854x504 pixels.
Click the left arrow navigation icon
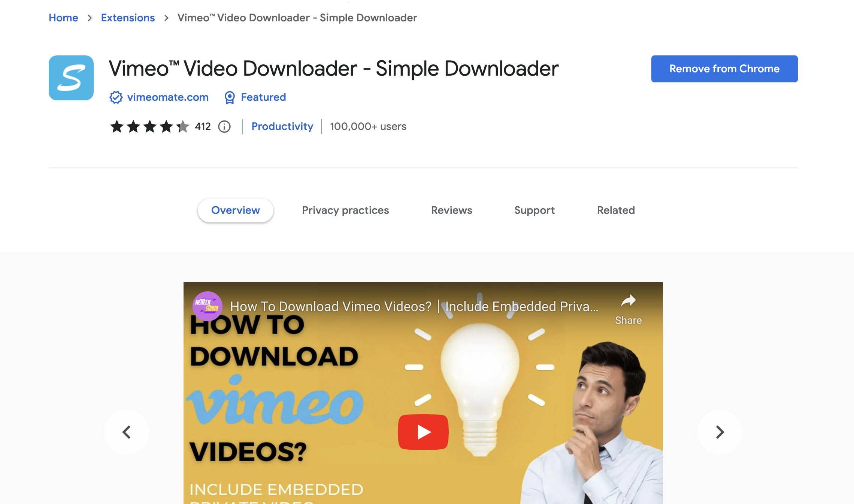(127, 431)
